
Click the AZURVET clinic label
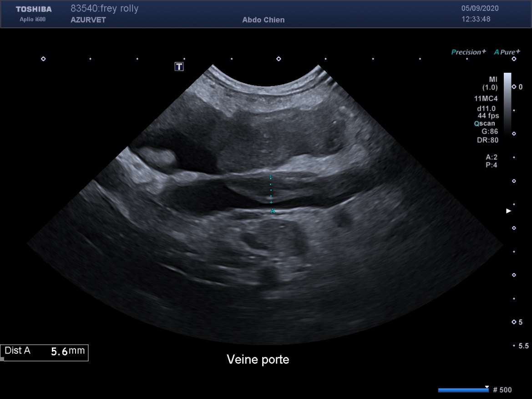click(88, 20)
